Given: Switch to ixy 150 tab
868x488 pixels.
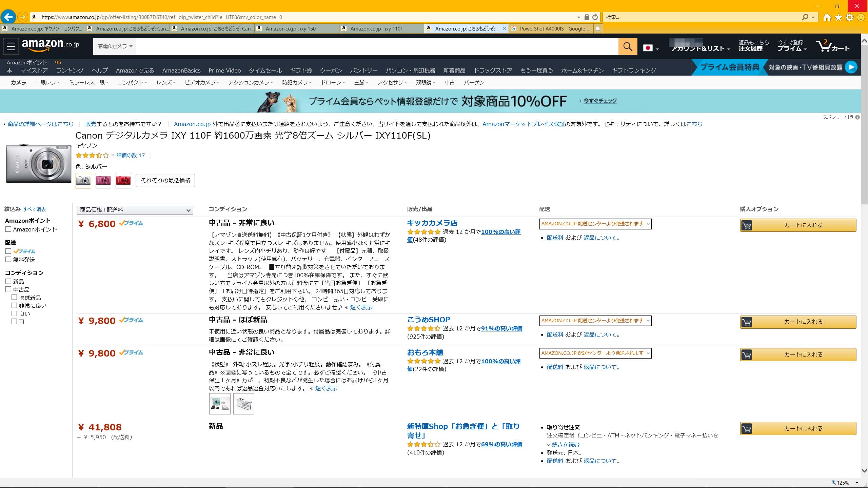Looking at the screenshot, I should (x=297, y=29).
